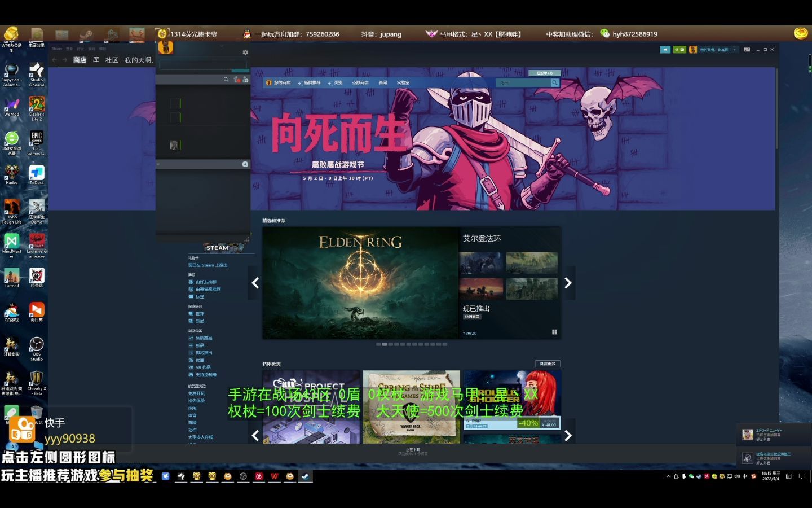
Task: Switch to the 库 tab
Action: (96, 60)
